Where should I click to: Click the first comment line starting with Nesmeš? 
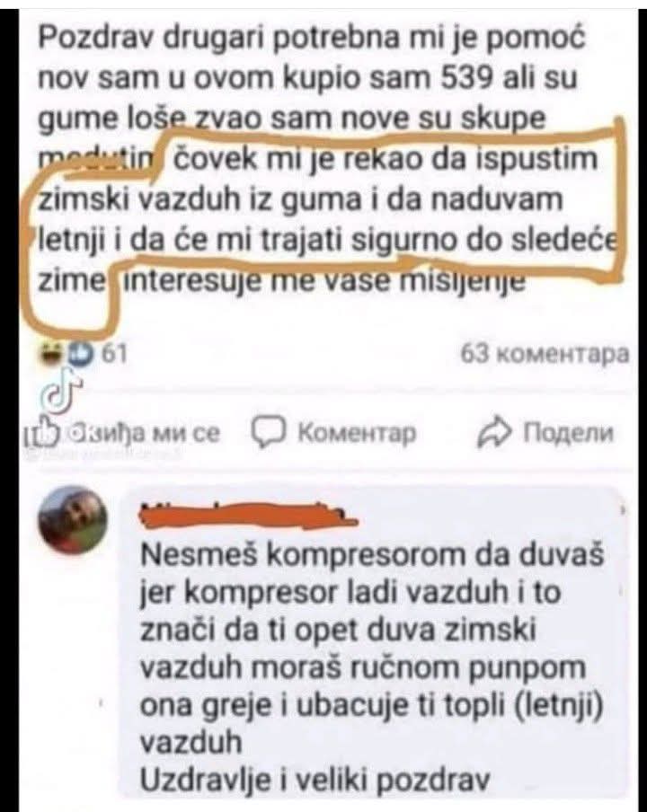click(x=372, y=555)
